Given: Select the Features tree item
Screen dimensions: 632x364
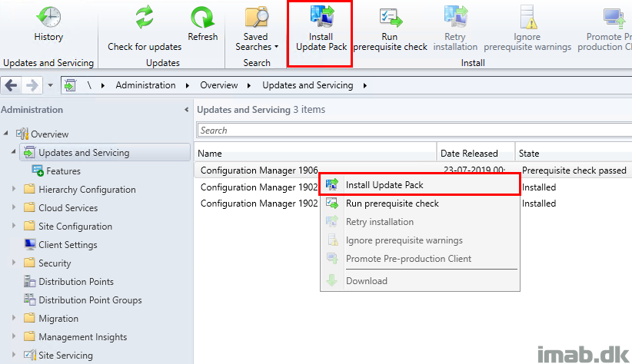Looking at the screenshot, I should (63, 170).
